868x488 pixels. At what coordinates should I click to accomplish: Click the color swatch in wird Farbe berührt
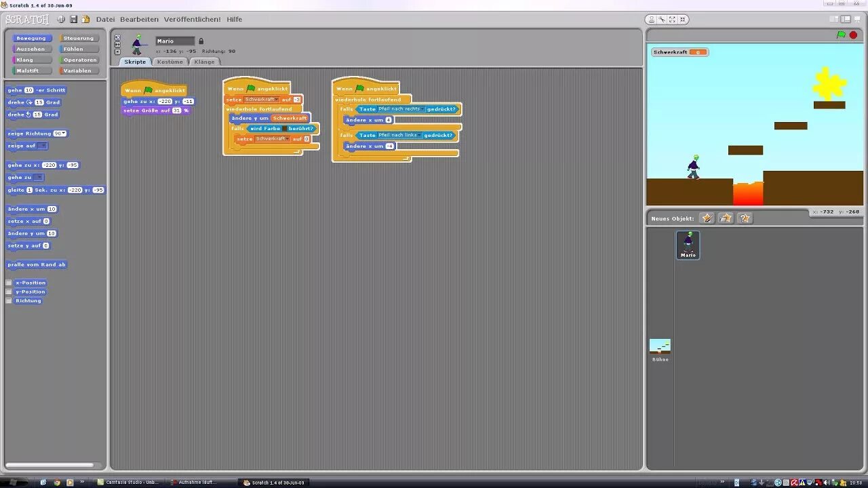click(x=284, y=128)
